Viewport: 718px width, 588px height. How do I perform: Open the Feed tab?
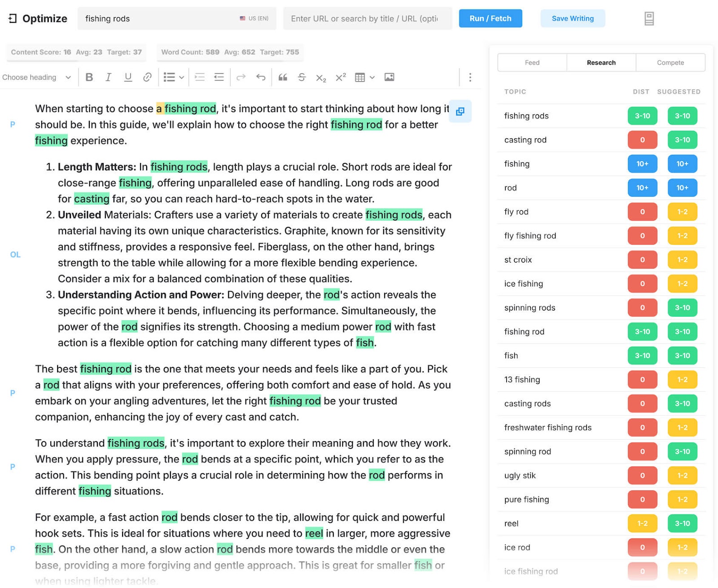click(532, 62)
